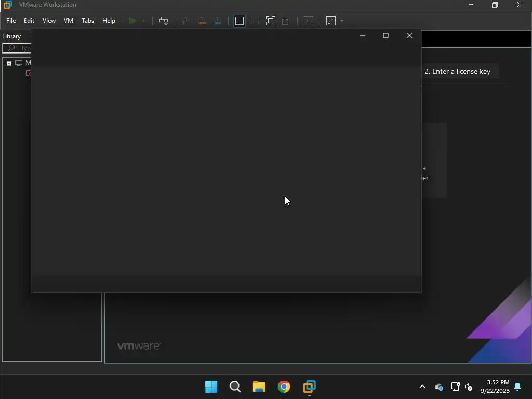Open File Explorer from taskbar
Viewport: 532px width, 399px height.
tap(259, 387)
